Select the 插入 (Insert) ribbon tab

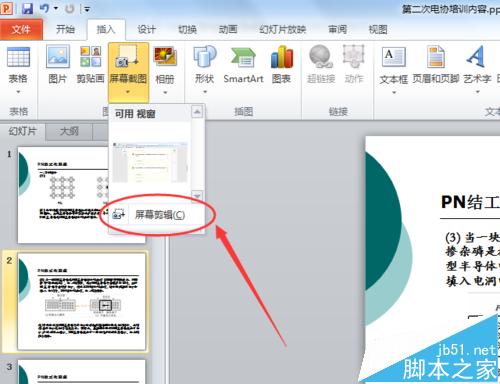coord(106,29)
